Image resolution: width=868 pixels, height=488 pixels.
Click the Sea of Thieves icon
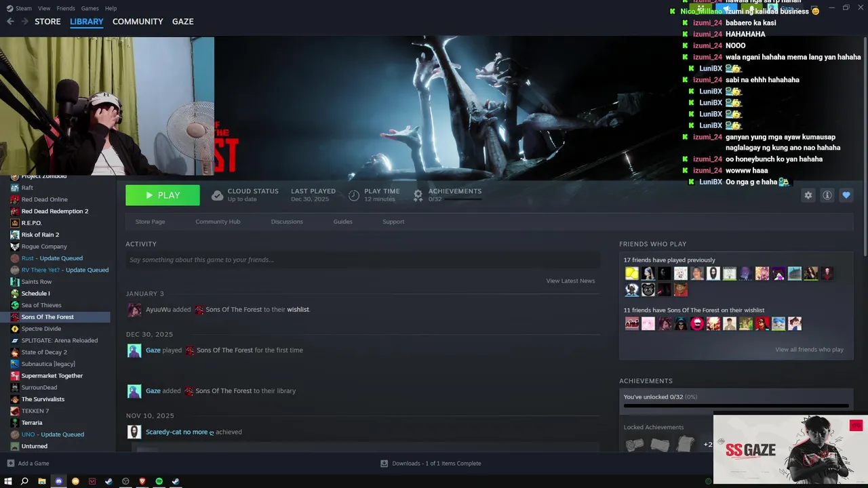point(15,305)
